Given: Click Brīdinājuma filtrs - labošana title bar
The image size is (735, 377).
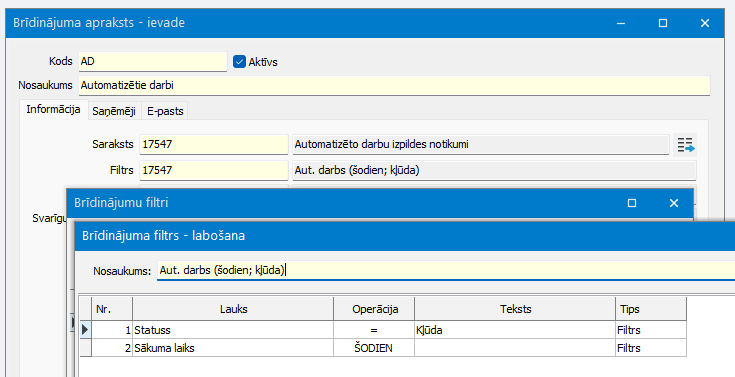Looking at the screenshot, I should pyautogui.click(x=405, y=235).
